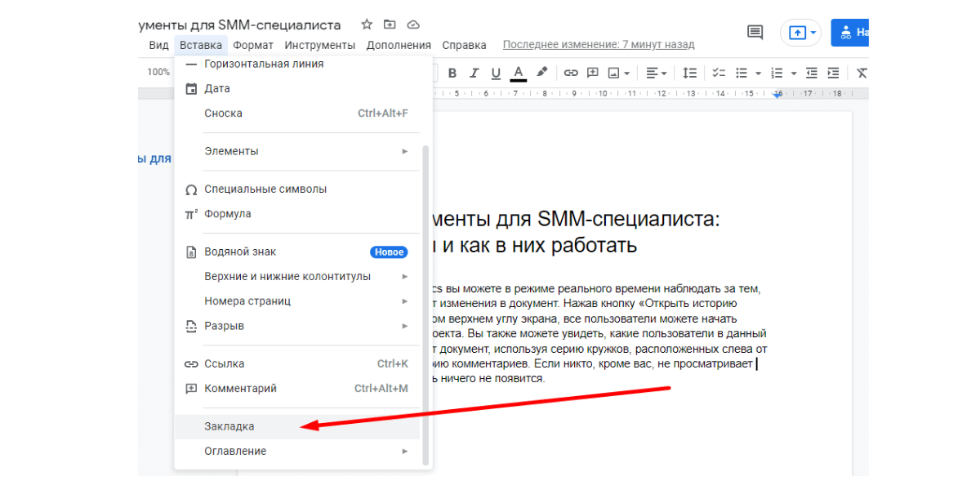Open comment history icon
Image resolution: width=980 pixels, height=490 pixels.
click(x=755, y=33)
